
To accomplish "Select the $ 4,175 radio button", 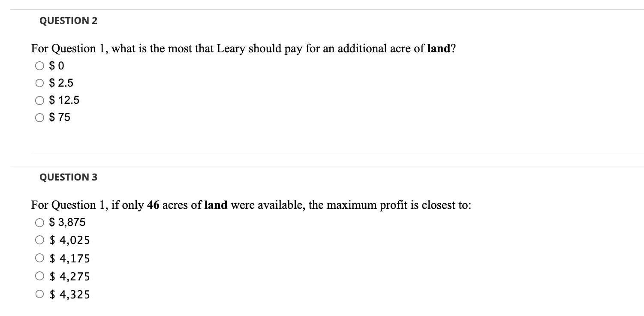I will point(40,258).
